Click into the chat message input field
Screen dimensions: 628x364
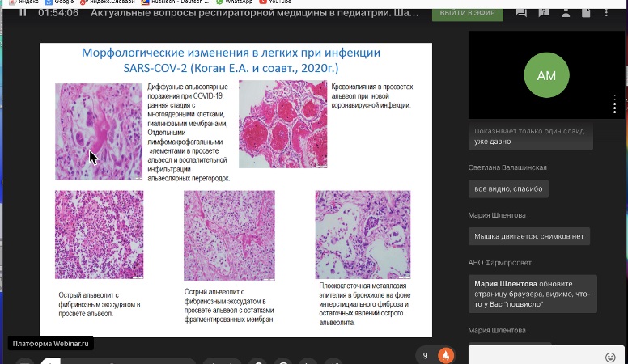[537, 356]
